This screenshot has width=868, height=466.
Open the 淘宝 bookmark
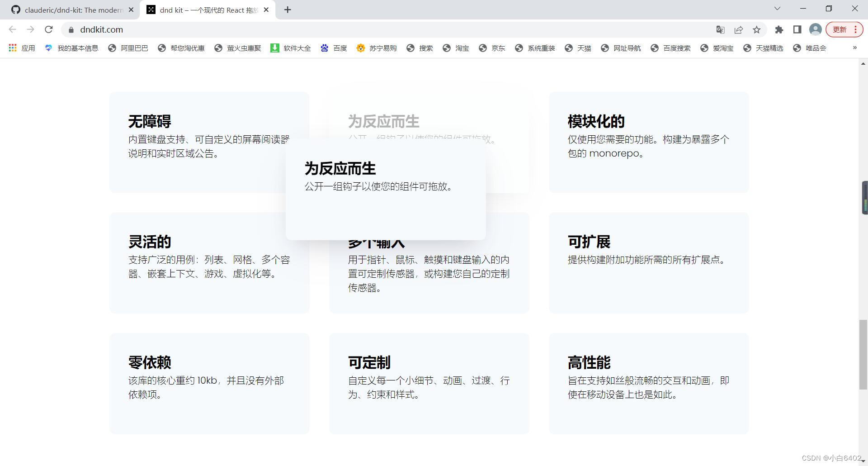tap(456, 48)
